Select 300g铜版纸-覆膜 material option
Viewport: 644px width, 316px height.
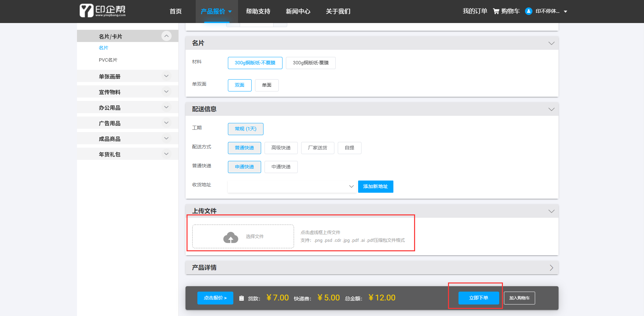310,63
